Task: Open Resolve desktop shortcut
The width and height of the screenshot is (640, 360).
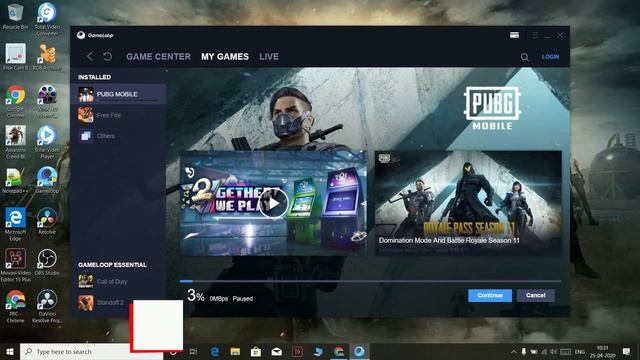Action: 47,221
